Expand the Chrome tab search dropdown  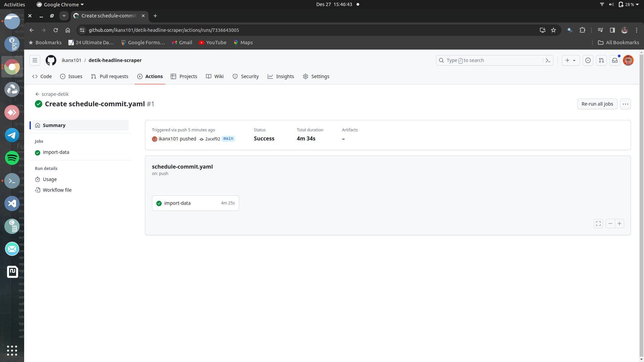64,16
